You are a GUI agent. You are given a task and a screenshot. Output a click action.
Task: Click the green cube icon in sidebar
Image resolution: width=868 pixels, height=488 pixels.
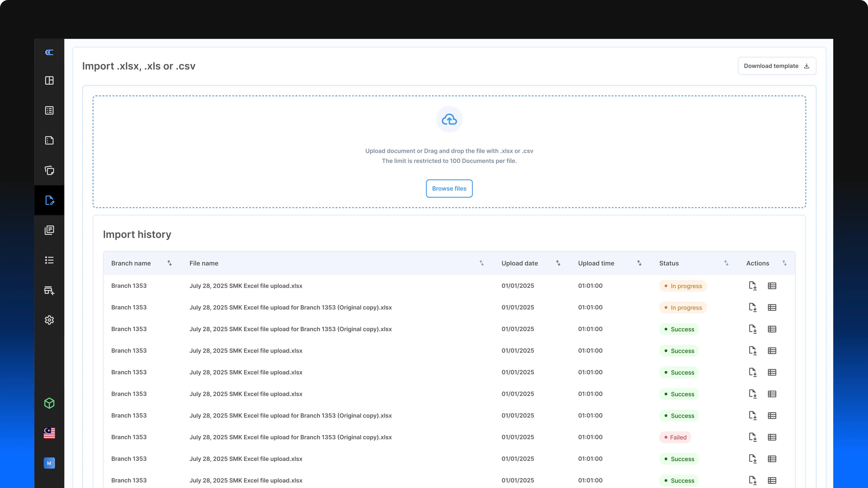pyautogui.click(x=49, y=403)
